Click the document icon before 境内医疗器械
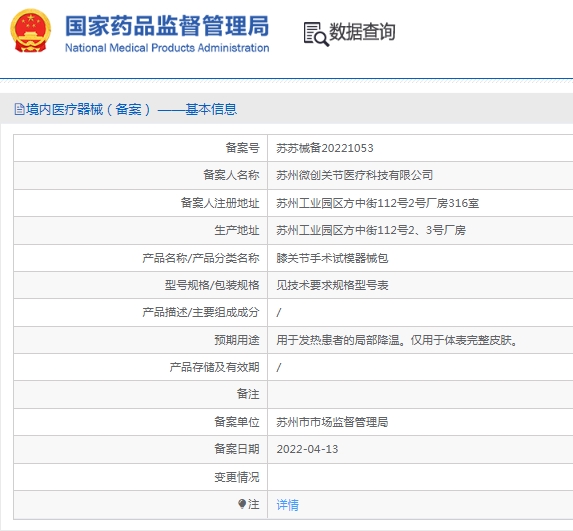Image resolution: width=573 pixels, height=531 pixels. pyautogui.click(x=19, y=109)
